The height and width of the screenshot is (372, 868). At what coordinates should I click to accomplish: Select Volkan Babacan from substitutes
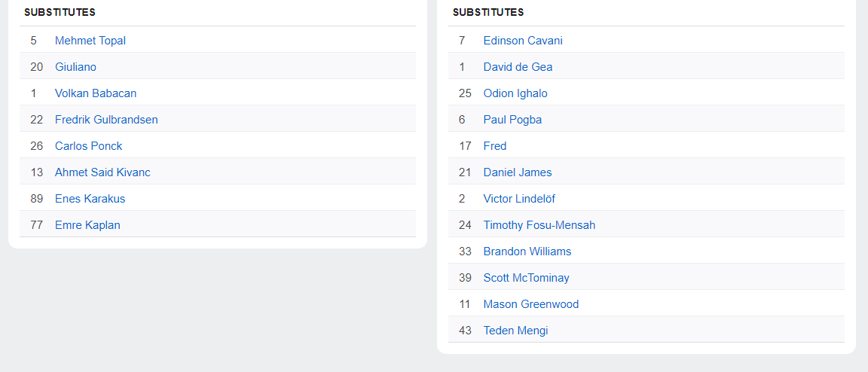point(96,93)
